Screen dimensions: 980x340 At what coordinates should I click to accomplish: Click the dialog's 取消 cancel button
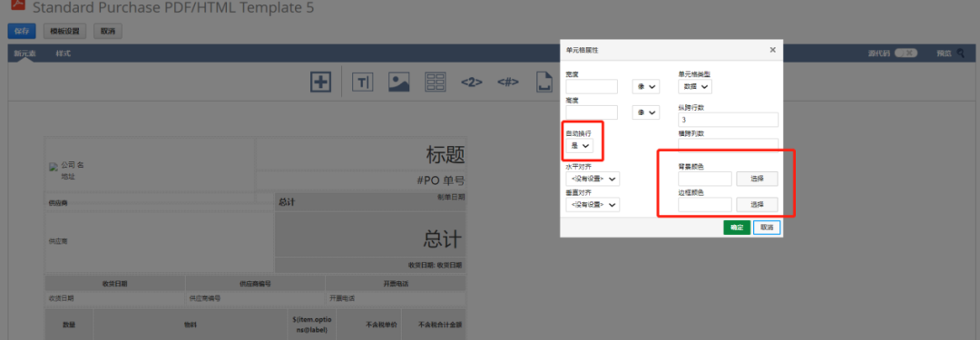[x=767, y=228]
